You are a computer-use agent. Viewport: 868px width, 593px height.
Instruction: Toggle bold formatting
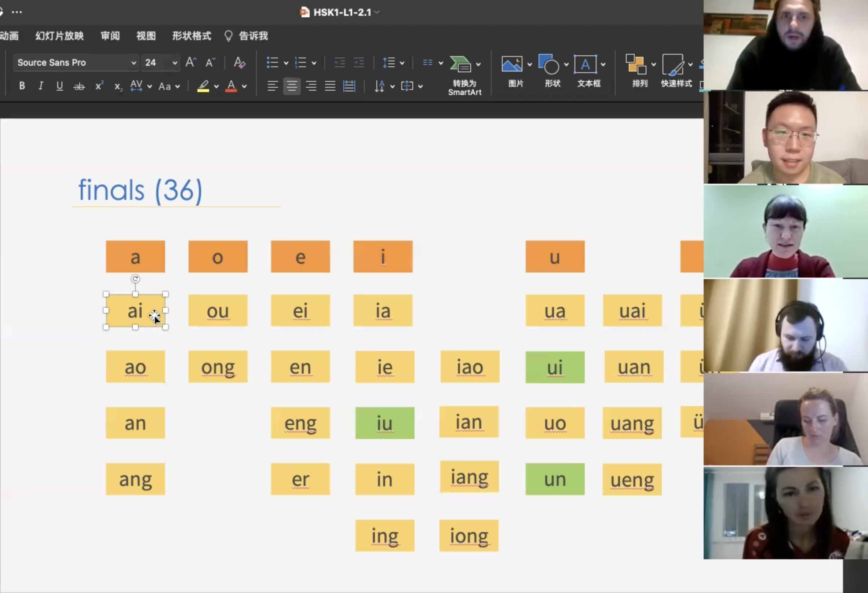point(22,86)
